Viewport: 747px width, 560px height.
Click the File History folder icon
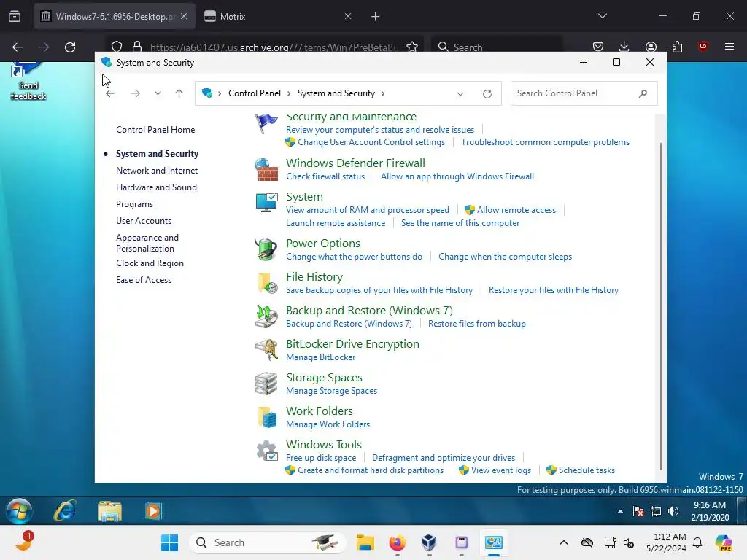pyautogui.click(x=267, y=283)
